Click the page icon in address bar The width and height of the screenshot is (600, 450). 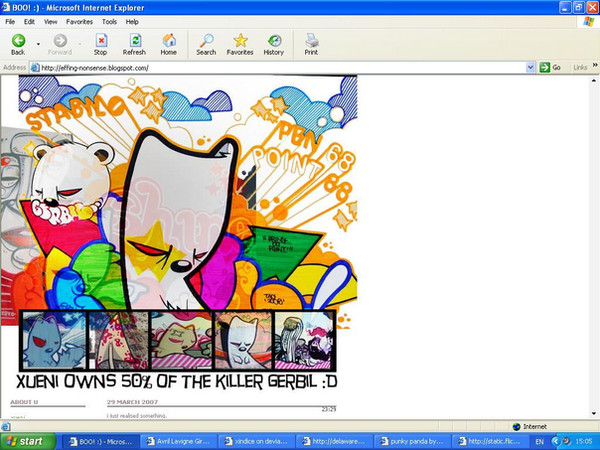tap(35, 68)
